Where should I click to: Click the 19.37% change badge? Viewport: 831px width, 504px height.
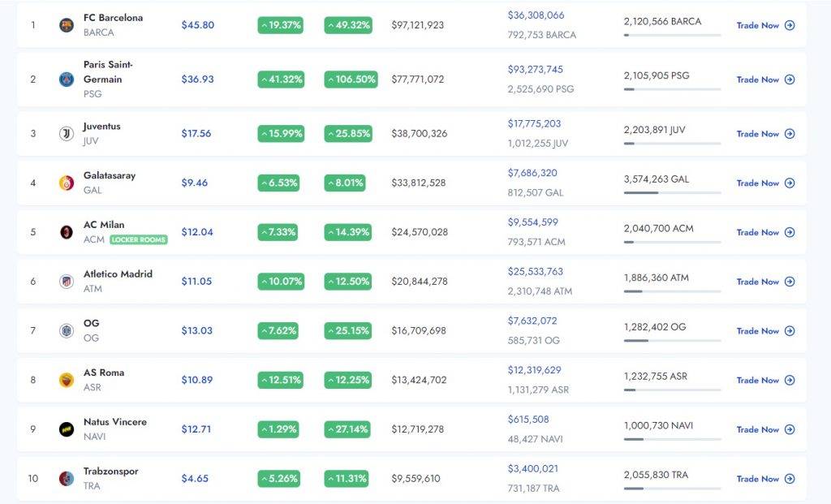tap(280, 25)
